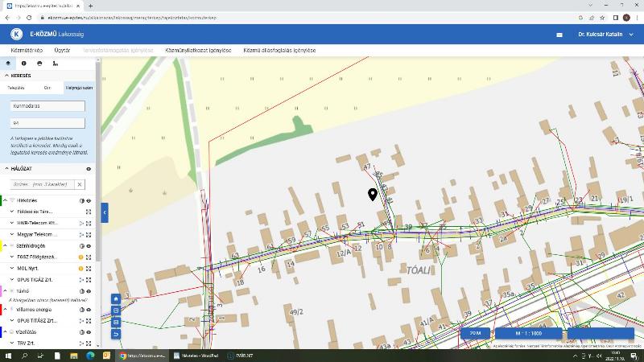The image size is (644, 362).
Task: Zoom to extent of OPUS TIGÁZ row
Action: pyautogui.click(x=89, y=280)
